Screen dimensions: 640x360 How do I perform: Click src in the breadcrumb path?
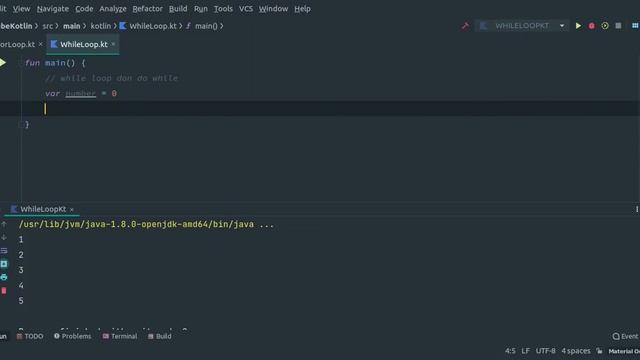[48, 26]
